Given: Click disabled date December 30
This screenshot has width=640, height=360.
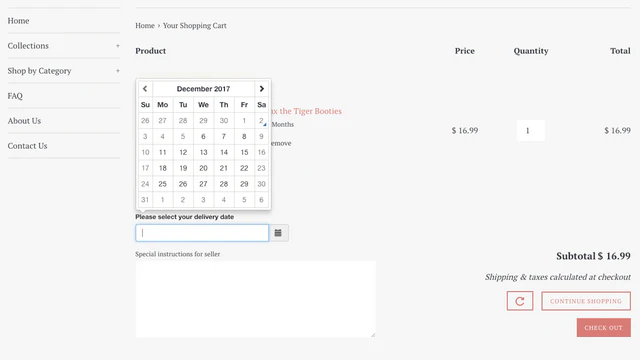Looking at the screenshot, I should click(x=261, y=184).
